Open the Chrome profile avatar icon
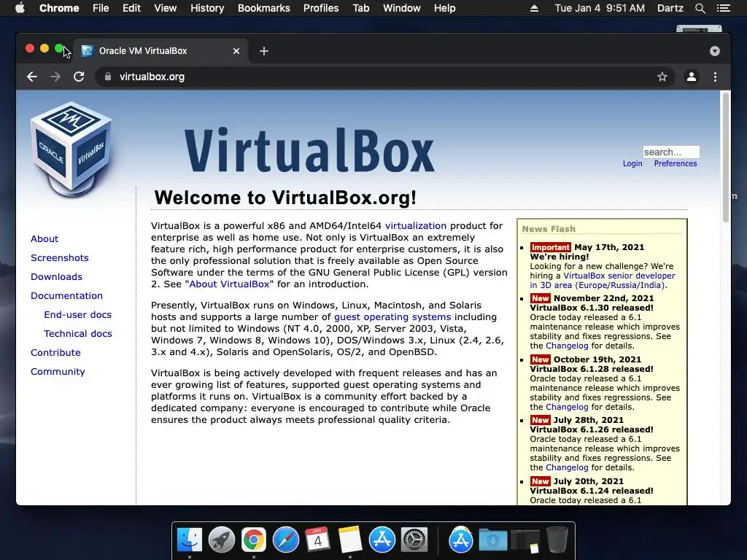747x560 pixels. coord(692,77)
